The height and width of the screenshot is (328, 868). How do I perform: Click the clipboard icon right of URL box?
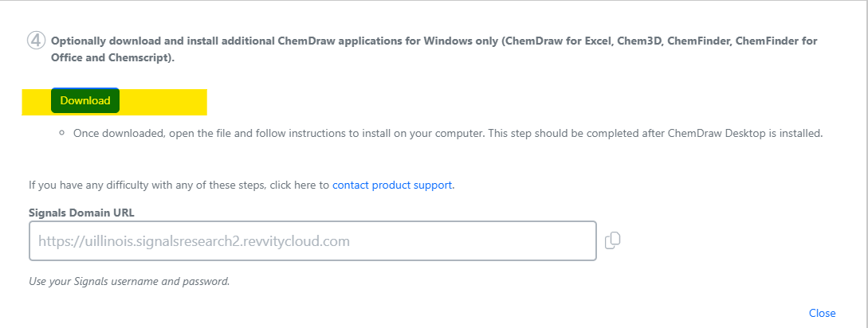[x=613, y=240]
